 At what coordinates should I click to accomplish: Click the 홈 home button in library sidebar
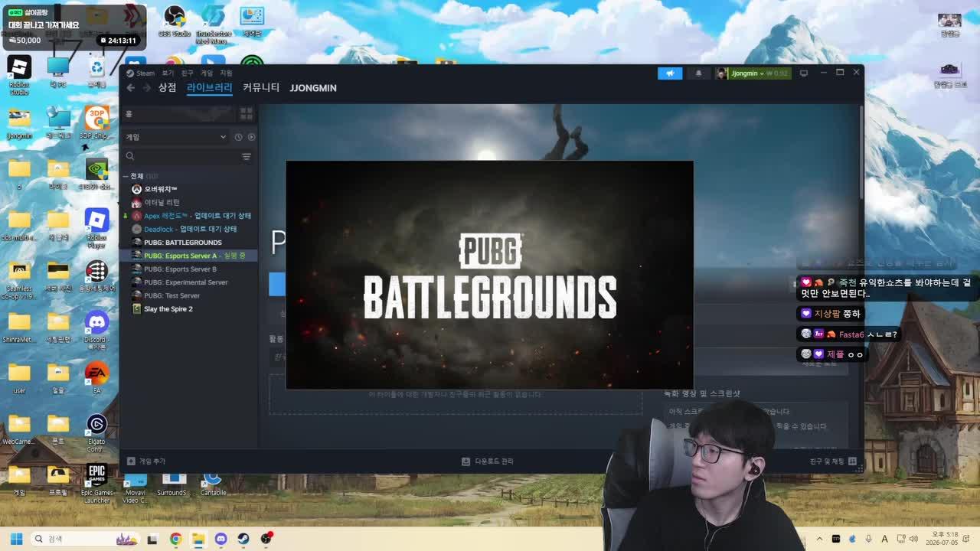[179, 114]
